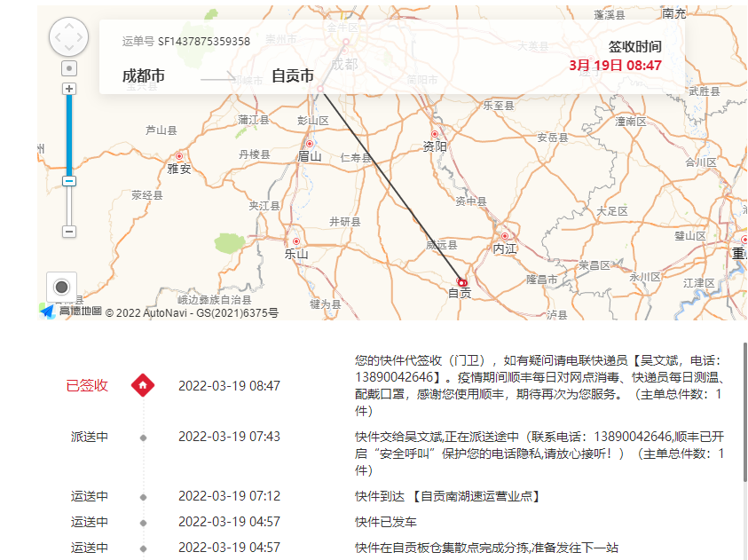
Task: Click the timeline dot for 07:12 entry
Action: 143,497
